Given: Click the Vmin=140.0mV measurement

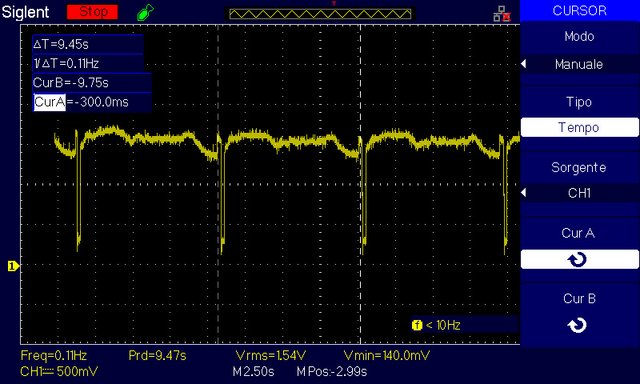Looking at the screenshot, I should 387,355.
